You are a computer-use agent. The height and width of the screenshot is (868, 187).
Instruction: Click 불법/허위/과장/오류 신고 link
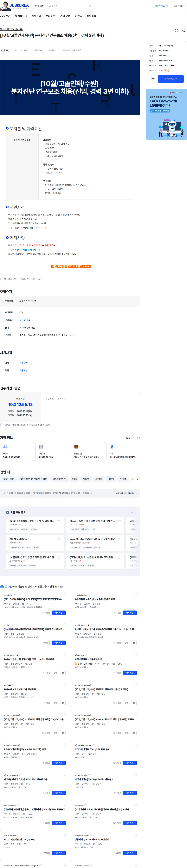(x=126, y=493)
